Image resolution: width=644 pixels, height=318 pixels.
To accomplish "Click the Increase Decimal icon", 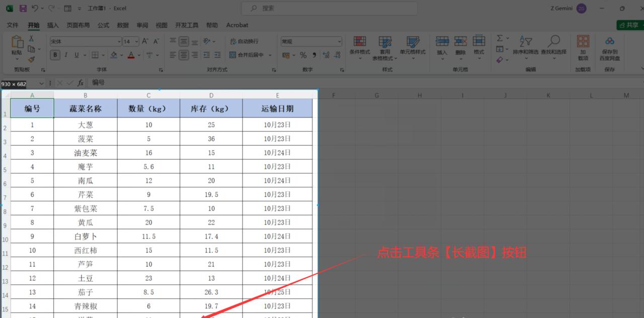I will (326, 55).
